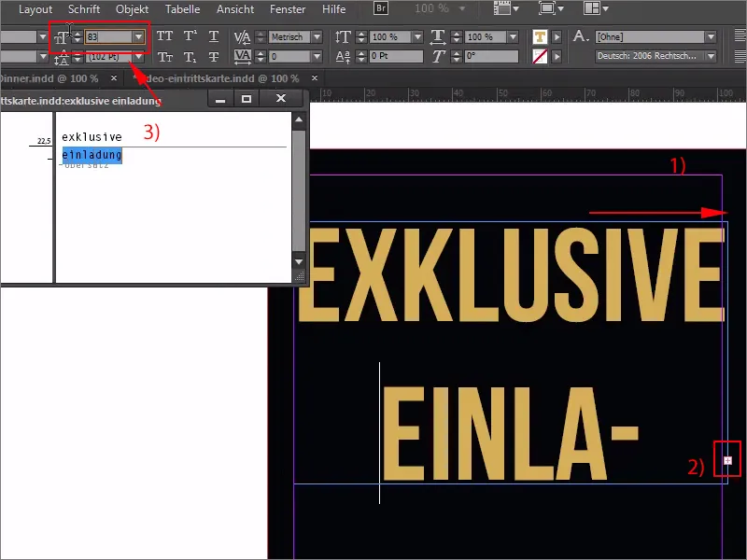Click the baseline shift 0 Pt field
Image resolution: width=747 pixels, height=560 pixels.
[396, 56]
